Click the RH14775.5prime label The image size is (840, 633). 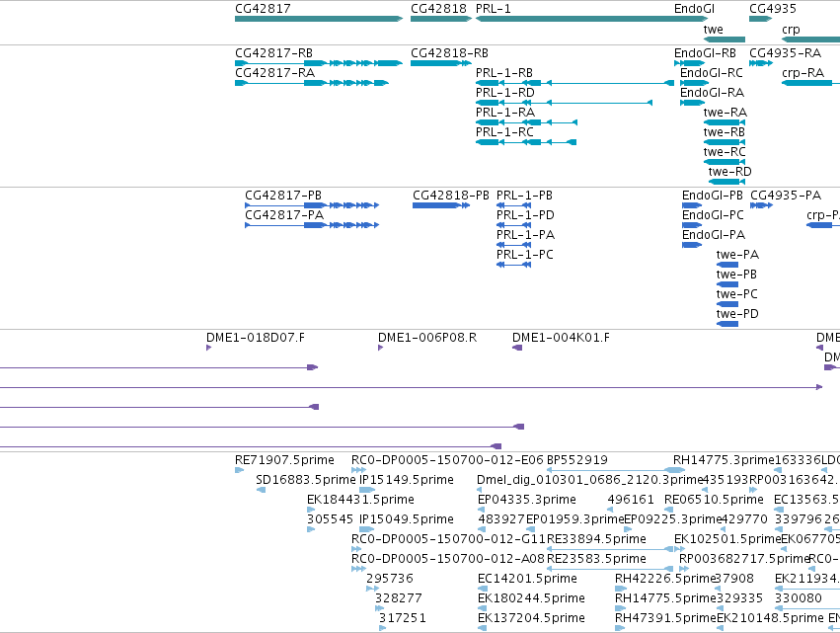[666, 598]
